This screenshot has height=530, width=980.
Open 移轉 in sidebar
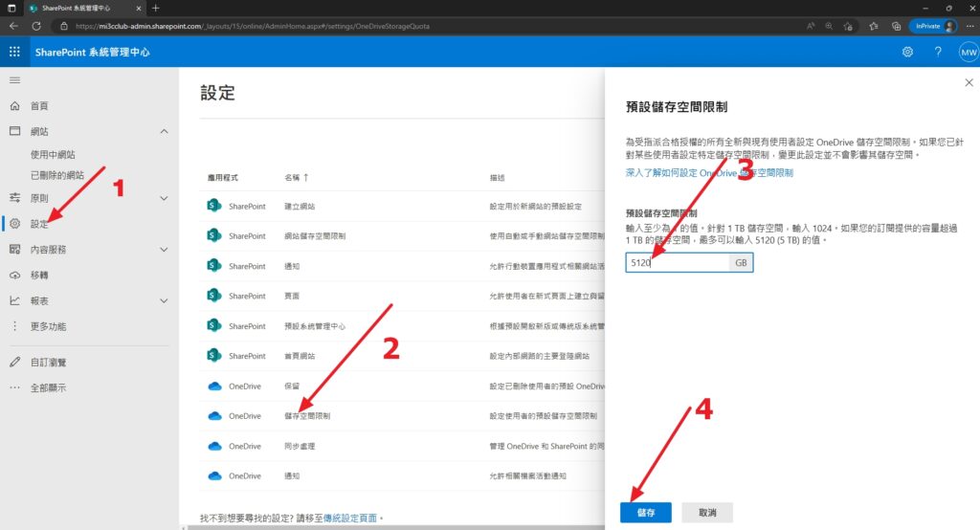(39, 275)
